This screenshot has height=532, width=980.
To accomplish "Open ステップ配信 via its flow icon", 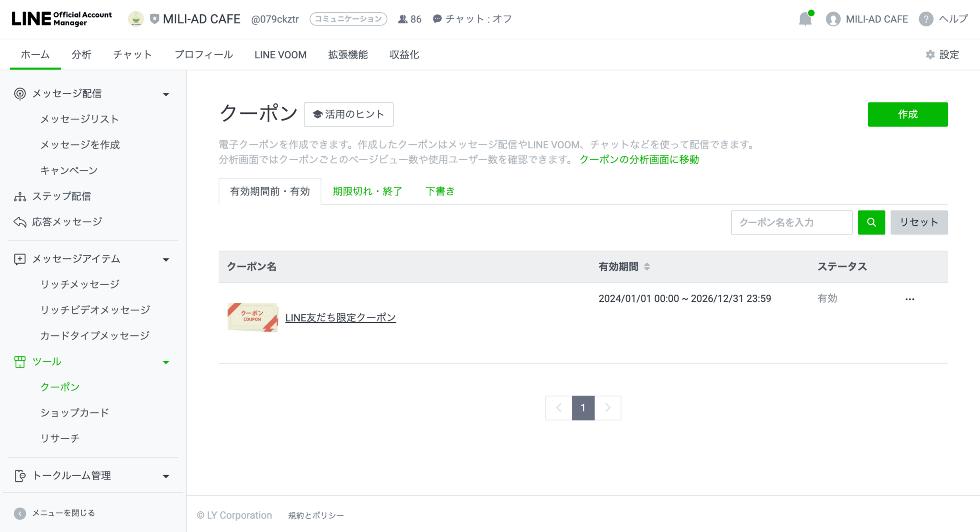I will (x=19, y=196).
